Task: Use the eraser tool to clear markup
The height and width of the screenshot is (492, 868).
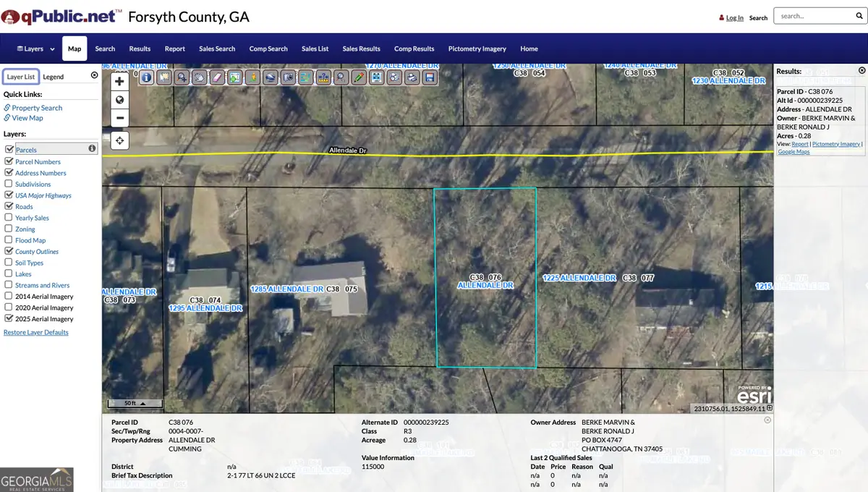Action: point(218,77)
